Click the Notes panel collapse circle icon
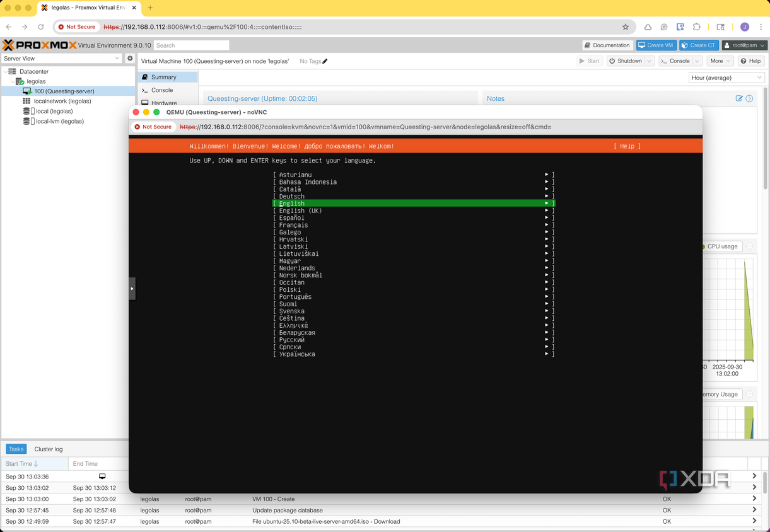The image size is (770, 532). [x=749, y=98]
